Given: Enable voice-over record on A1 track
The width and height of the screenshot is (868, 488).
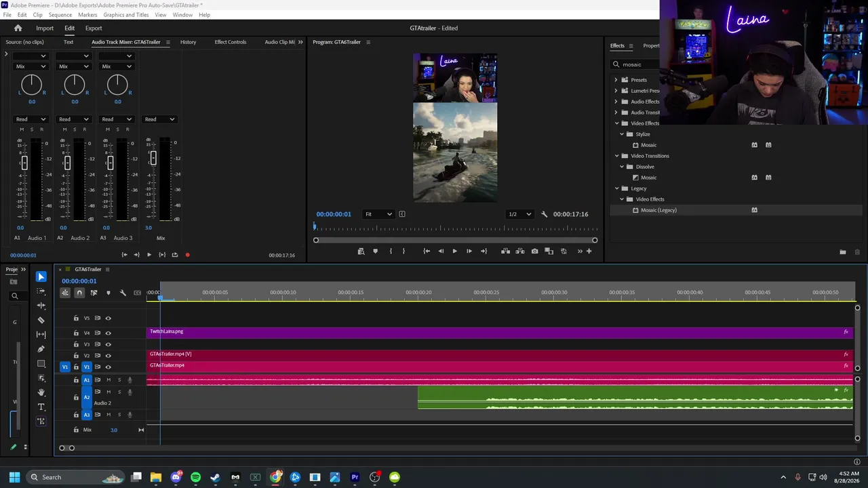Looking at the screenshot, I should pyautogui.click(x=130, y=380).
